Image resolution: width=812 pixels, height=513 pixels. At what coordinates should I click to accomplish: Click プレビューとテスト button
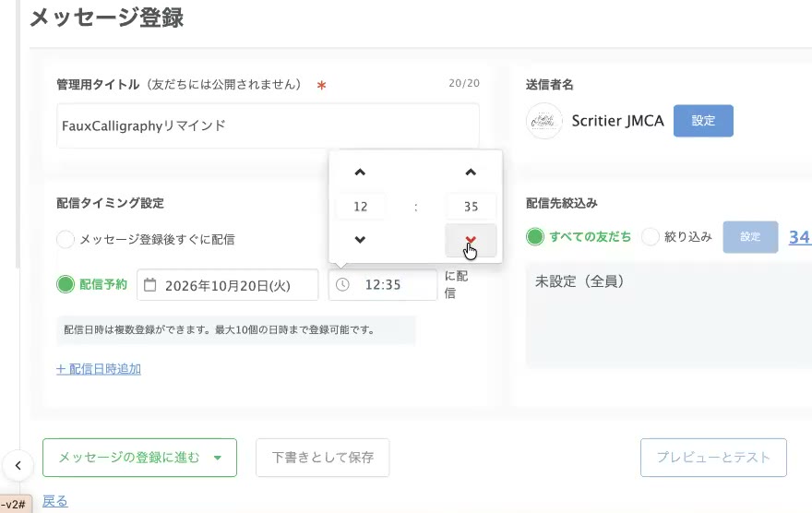tap(713, 458)
